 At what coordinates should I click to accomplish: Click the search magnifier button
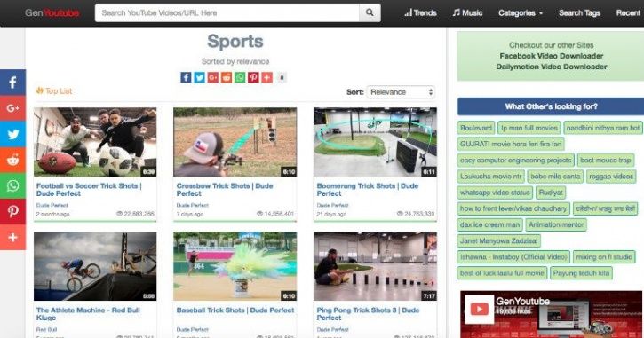tap(370, 12)
